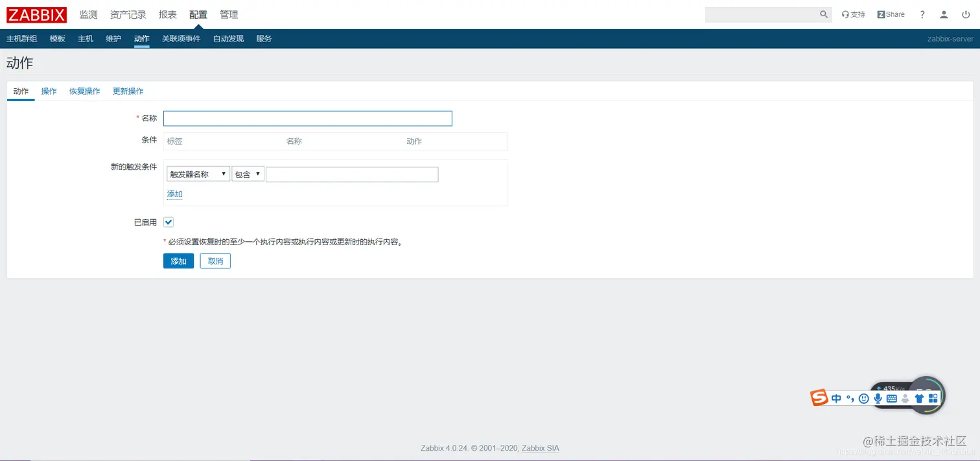This screenshot has height=461, width=980.
Task: Click the power logout icon
Action: click(966, 14)
